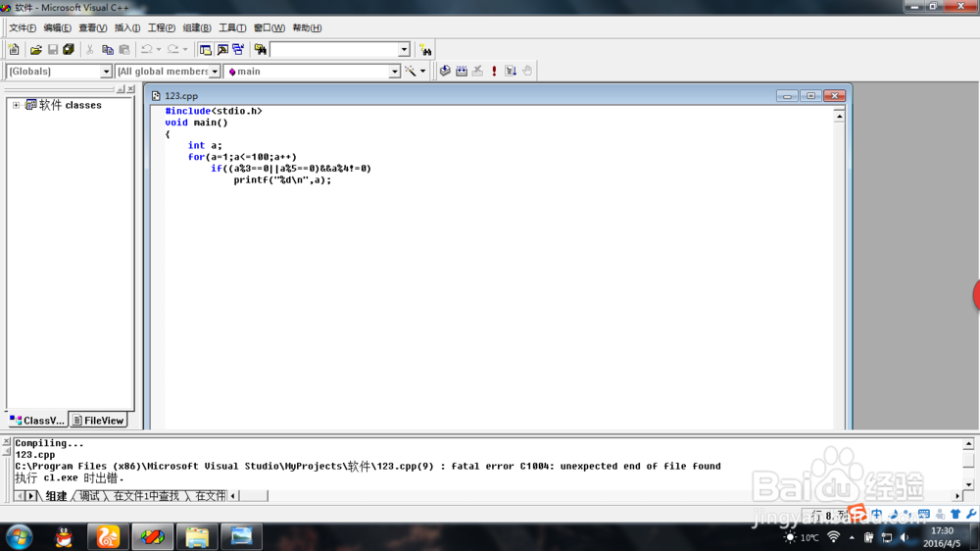The width and height of the screenshot is (980, 551).
Task: Click the Stop Build icon
Action: click(x=477, y=71)
